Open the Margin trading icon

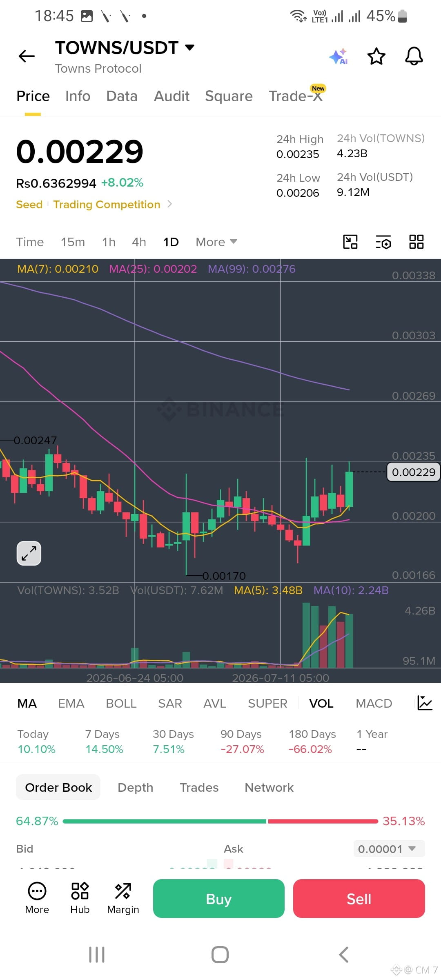pyautogui.click(x=123, y=898)
